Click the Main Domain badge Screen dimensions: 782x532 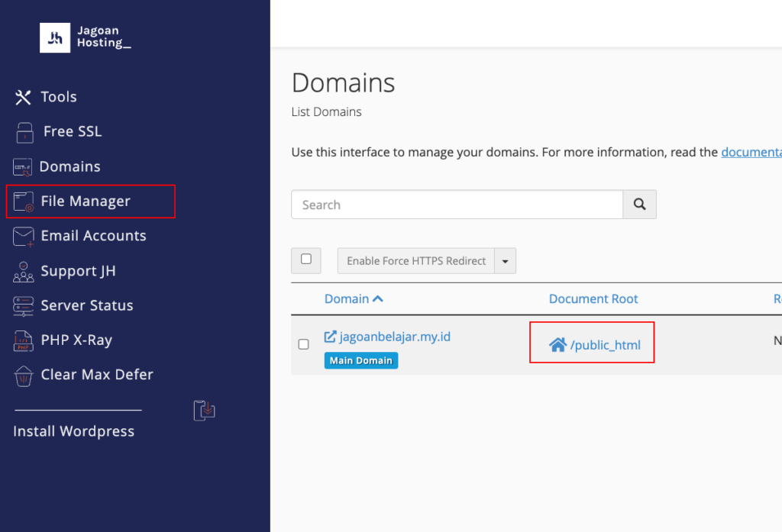tap(361, 360)
